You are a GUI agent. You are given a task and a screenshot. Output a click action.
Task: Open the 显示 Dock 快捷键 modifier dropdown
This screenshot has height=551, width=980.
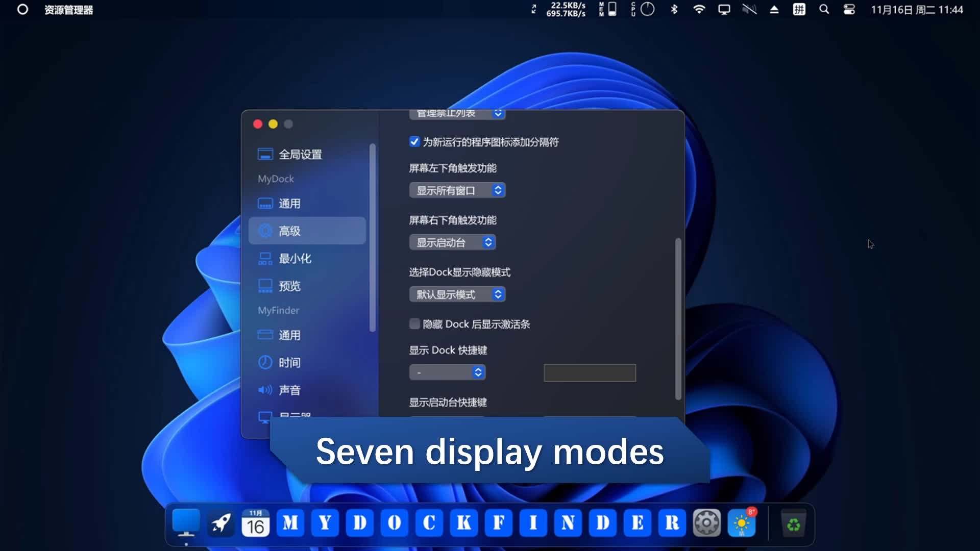[447, 372]
